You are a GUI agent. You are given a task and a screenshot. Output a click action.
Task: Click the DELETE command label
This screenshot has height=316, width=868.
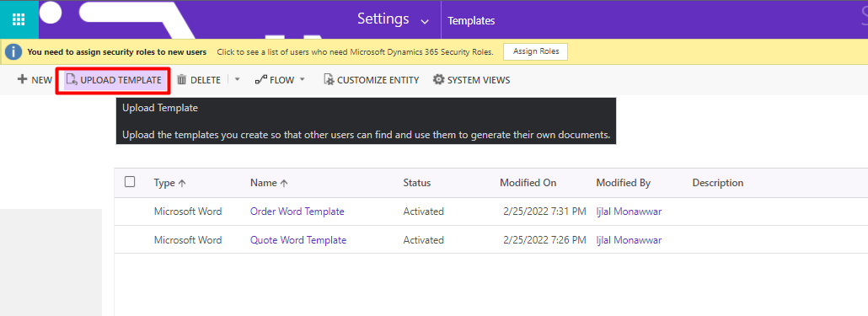click(206, 80)
